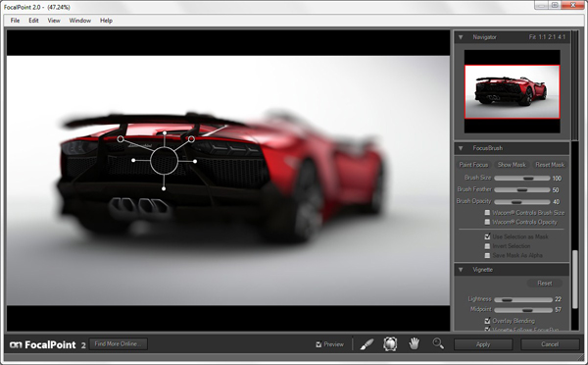Click the FocusBug center circle on the car

coord(164,161)
